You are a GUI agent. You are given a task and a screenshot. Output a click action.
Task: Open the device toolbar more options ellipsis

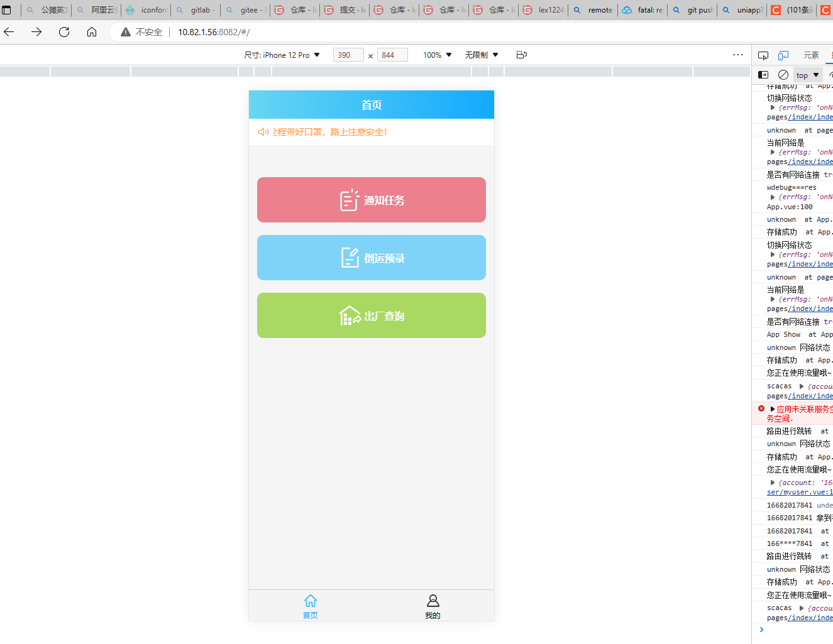[x=738, y=55]
